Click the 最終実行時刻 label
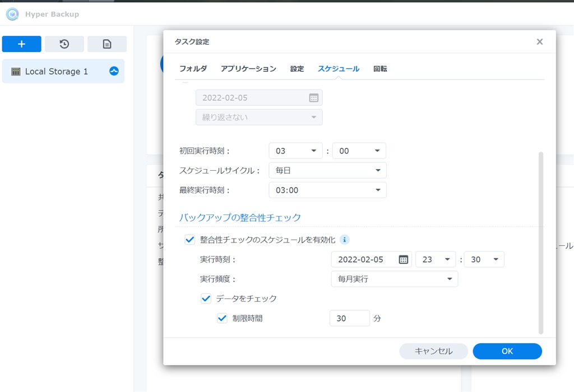The height and width of the screenshot is (392, 574). [x=204, y=190]
